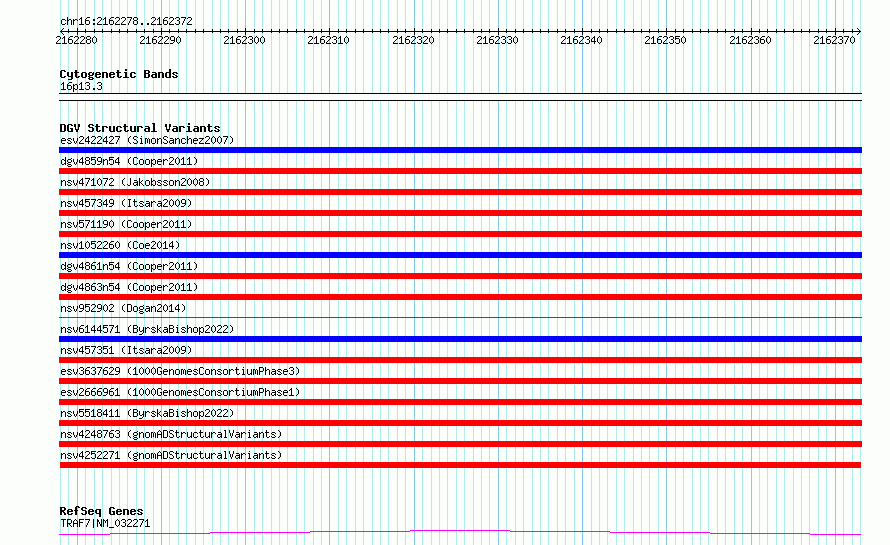Screen dimensions: 890x545
Task: Click the nsv457349 (Itsara2009) label
Action: (126, 203)
